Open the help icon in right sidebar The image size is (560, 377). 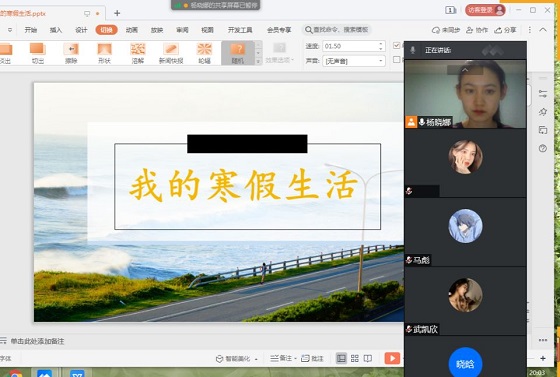(x=543, y=148)
